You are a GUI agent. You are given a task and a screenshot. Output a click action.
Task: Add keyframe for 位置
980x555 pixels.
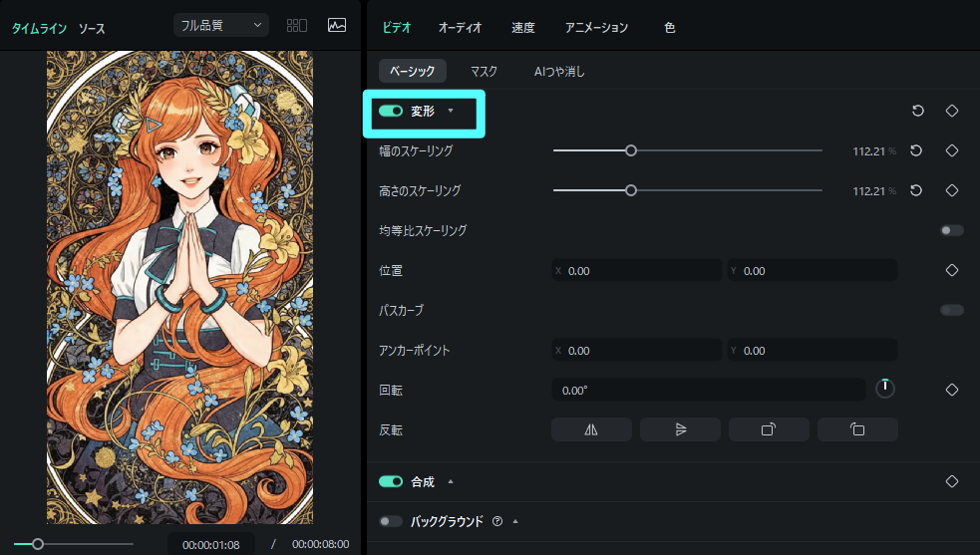952,270
